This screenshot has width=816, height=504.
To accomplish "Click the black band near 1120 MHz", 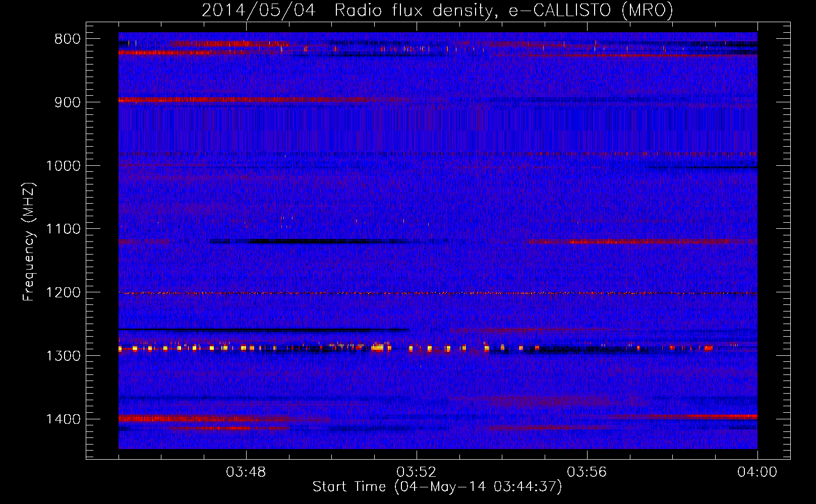I will pyautogui.click(x=309, y=241).
